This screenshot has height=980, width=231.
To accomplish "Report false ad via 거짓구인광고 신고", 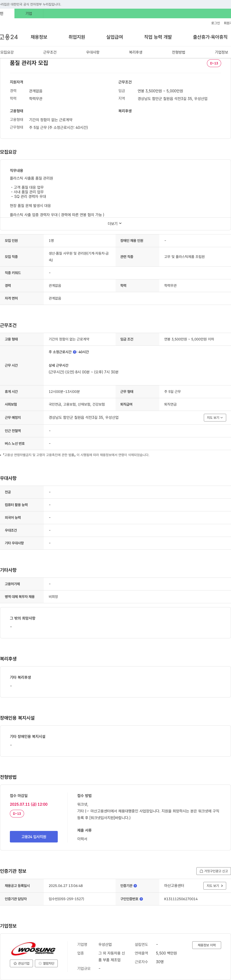I will click(x=213, y=871).
